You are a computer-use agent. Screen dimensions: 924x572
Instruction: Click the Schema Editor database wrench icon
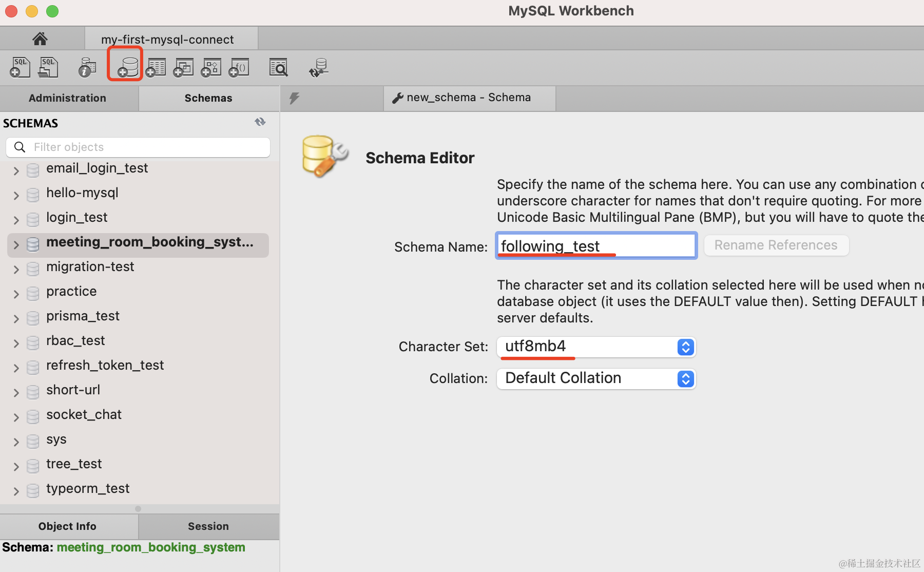[x=325, y=156]
